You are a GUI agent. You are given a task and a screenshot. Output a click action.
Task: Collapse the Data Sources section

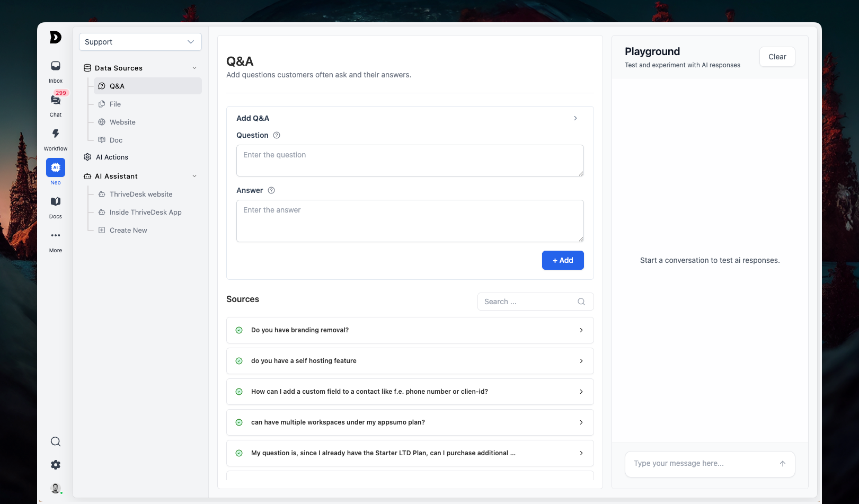click(194, 68)
